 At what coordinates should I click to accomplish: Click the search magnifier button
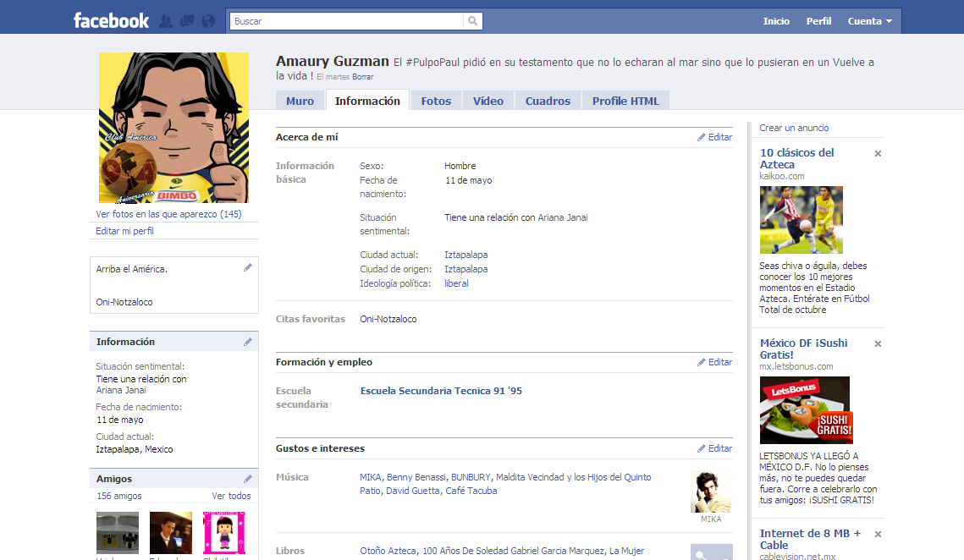coord(472,21)
